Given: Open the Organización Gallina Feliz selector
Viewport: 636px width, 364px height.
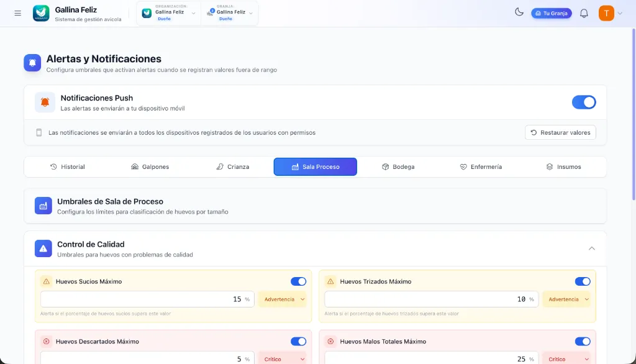Looking at the screenshot, I should [169, 14].
